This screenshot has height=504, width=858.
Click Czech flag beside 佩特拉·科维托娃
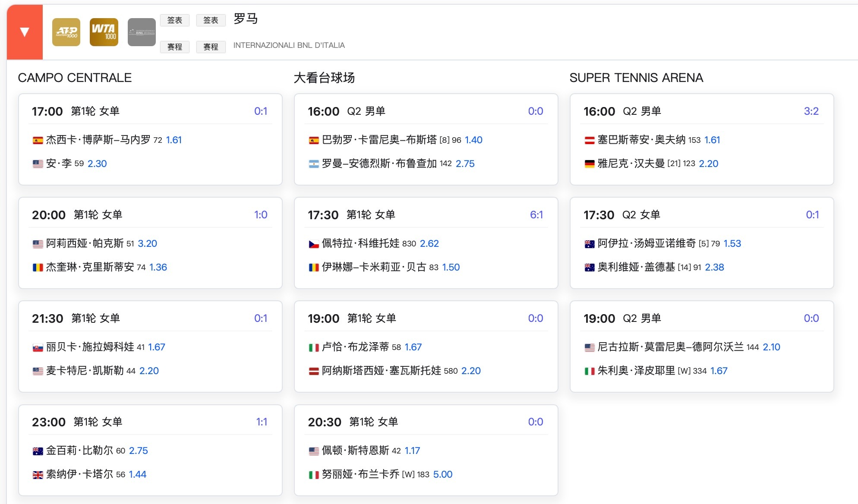pyautogui.click(x=314, y=244)
